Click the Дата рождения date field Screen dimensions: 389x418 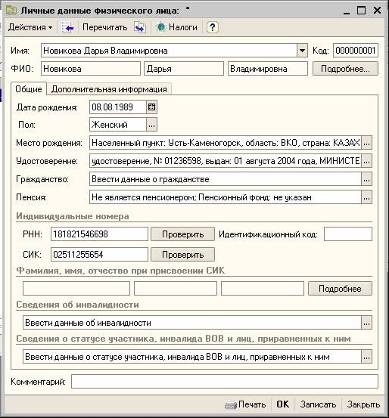[x=118, y=107]
